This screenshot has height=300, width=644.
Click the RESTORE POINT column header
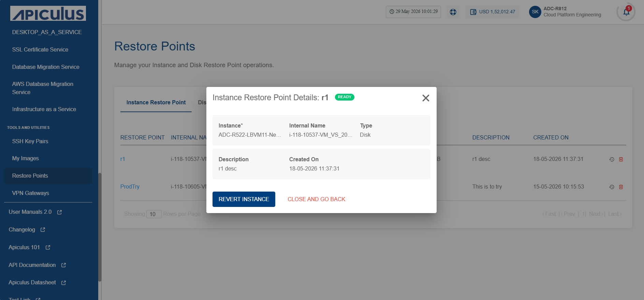pos(142,137)
